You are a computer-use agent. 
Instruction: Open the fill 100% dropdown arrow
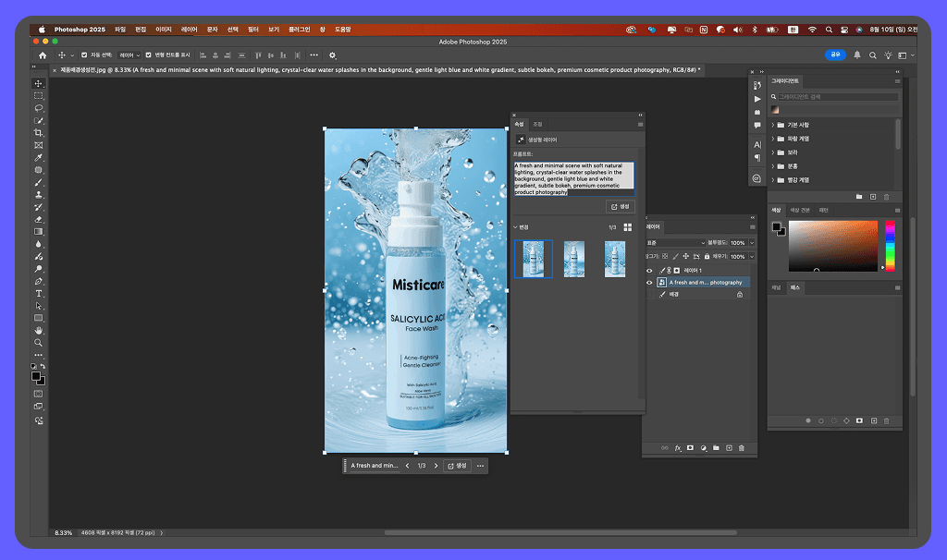point(752,257)
